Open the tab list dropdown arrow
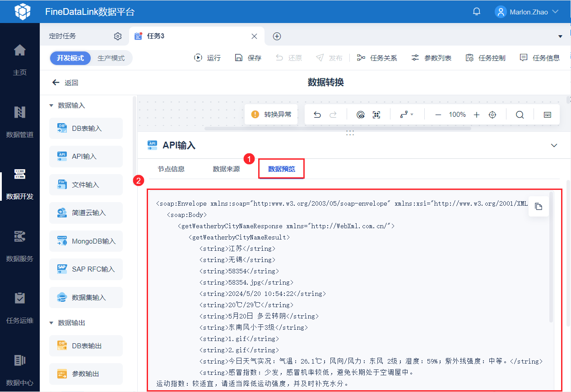This screenshot has width=571, height=392. (x=560, y=36)
